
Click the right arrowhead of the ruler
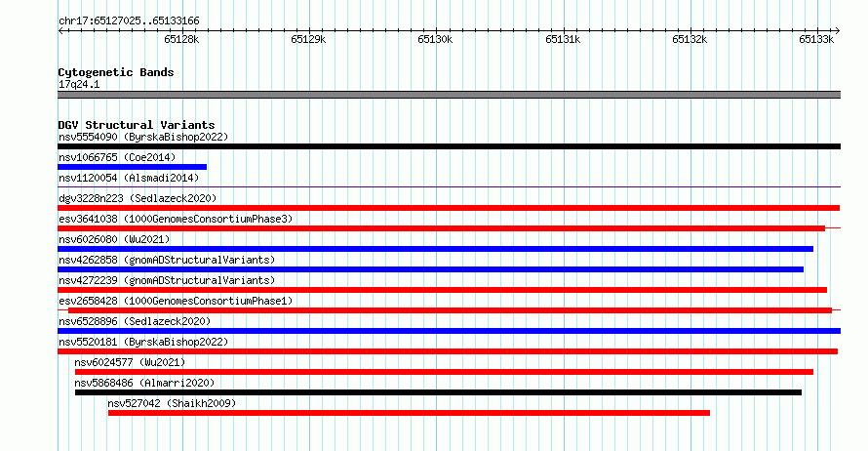(838, 31)
